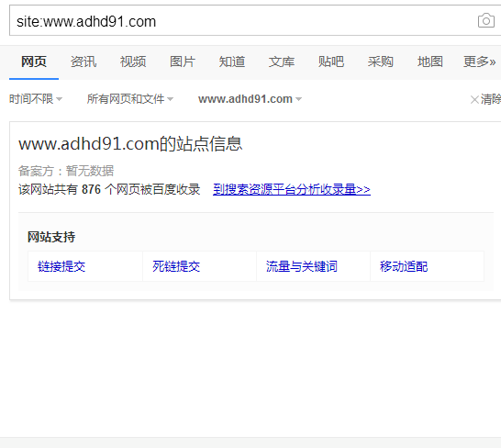Open the 地图 tab
The width and height of the screenshot is (501, 448).
click(x=430, y=62)
